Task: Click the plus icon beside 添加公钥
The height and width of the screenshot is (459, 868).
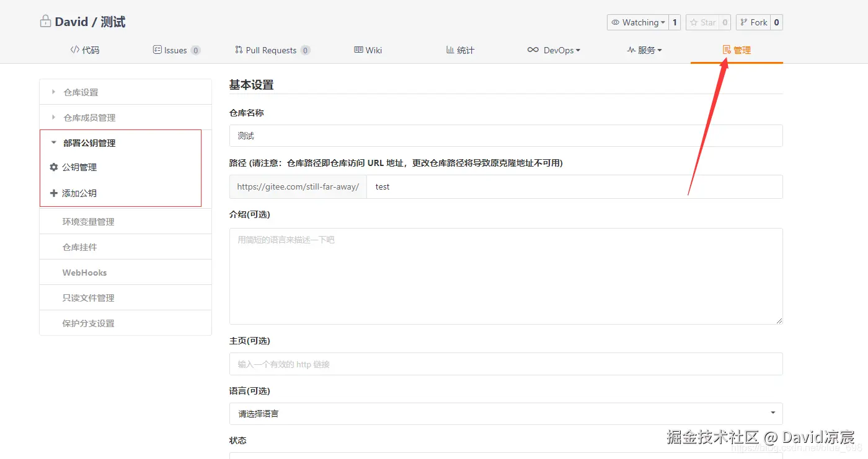Action: click(x=54, y=193)
